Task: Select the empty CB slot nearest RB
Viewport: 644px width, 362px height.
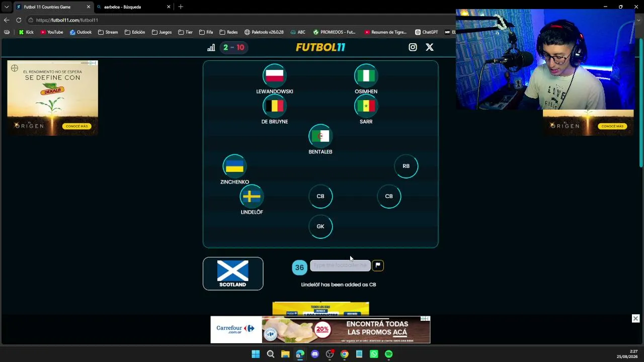Action: coord(389,196)
